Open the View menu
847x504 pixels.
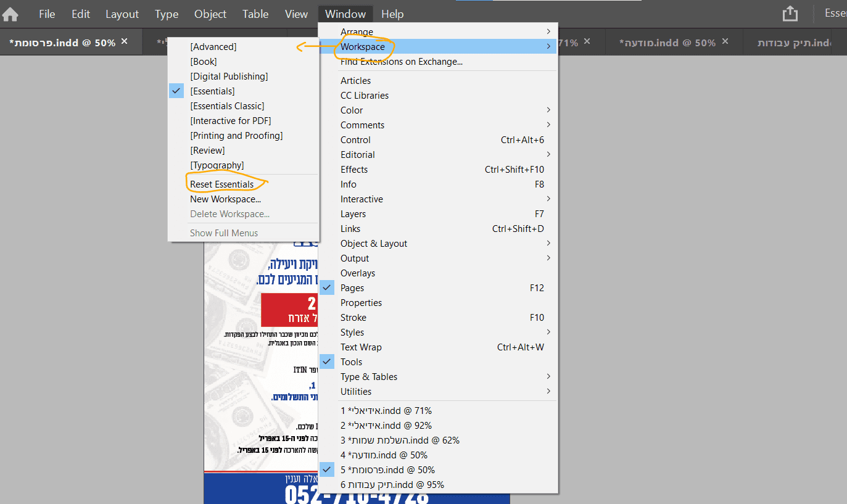point(296,14)
